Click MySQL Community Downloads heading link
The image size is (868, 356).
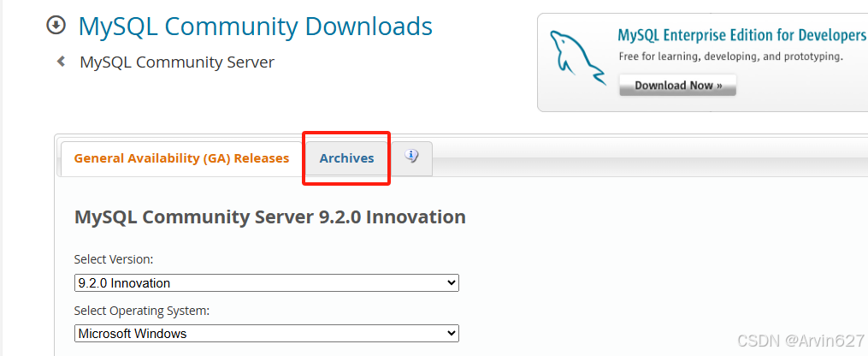(x=255, y=27)
